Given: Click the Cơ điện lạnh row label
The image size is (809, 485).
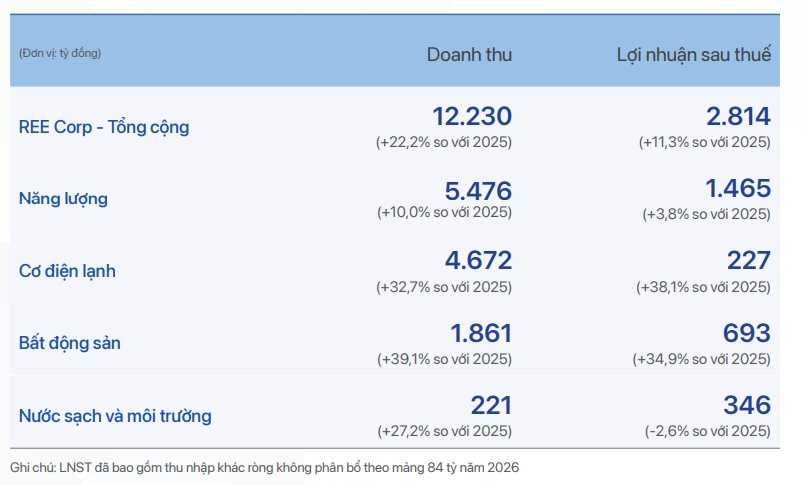Looking at the screenshot, I should (x=68, y=271).
